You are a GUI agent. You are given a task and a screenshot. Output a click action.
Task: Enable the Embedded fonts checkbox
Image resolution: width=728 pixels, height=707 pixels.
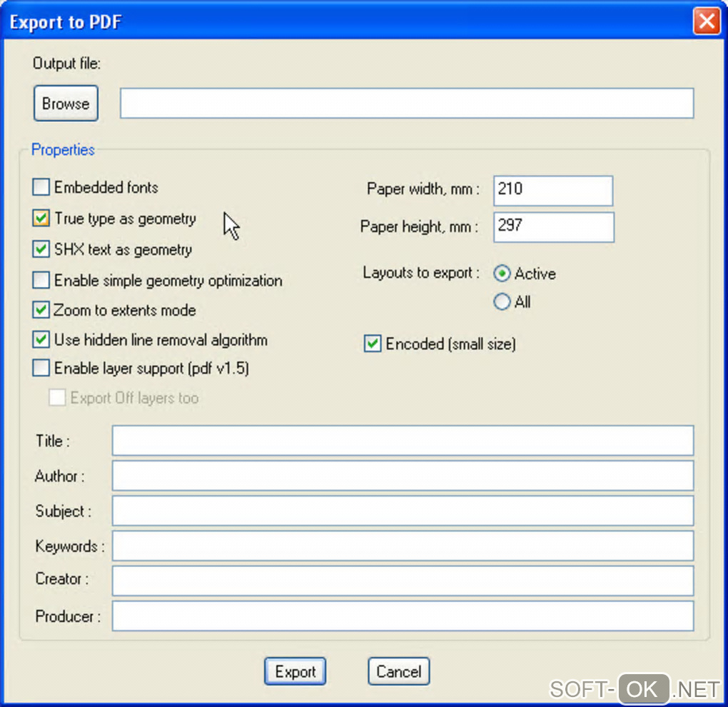click(x=41, y=187)
